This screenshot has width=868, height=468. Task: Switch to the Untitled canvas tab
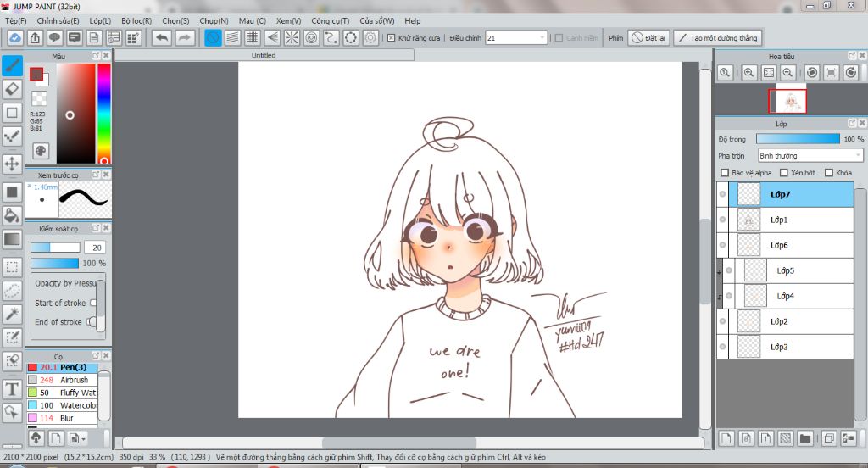click(x=264, y=55)
